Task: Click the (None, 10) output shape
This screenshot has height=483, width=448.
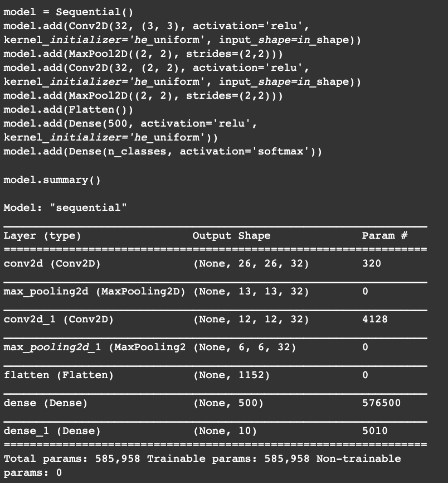Action: 225,431
